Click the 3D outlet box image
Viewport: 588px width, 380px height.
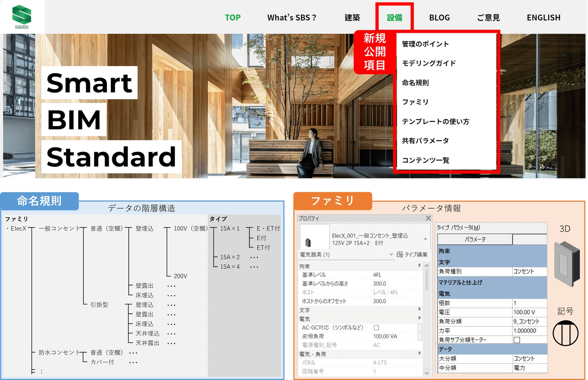click(567, 264)
